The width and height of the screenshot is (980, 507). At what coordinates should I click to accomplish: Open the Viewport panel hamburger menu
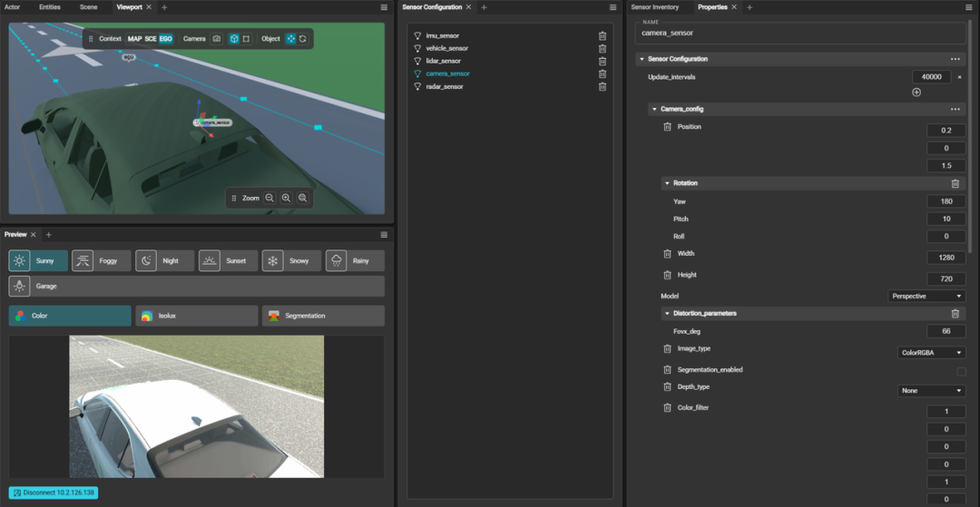pos(384,7)
